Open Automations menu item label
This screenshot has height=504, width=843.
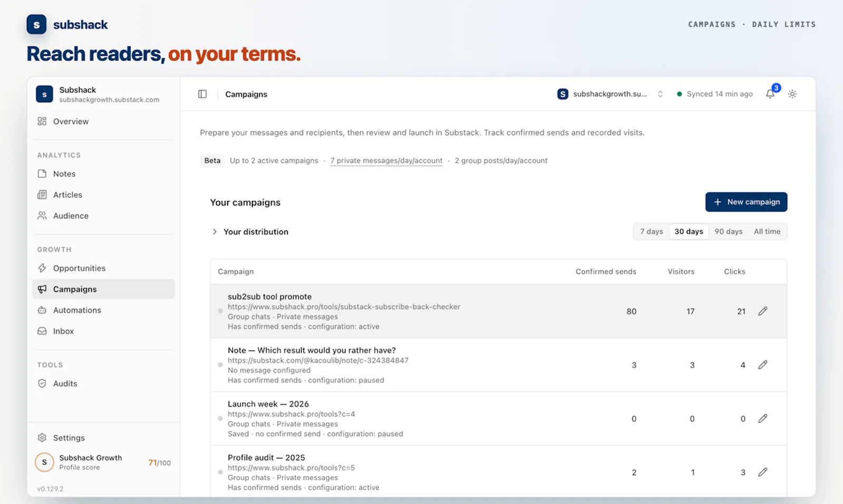pyautogui.click(x=77, y=310)
